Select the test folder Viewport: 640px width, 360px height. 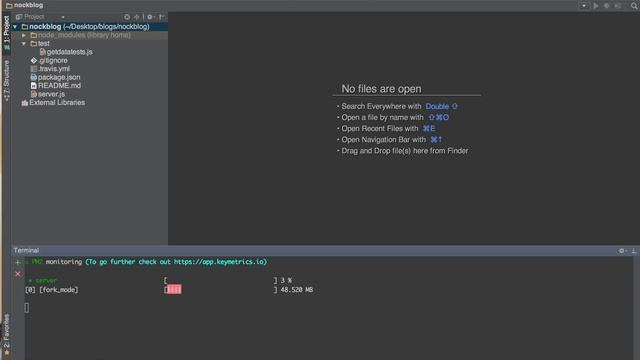tap(40, 44)
